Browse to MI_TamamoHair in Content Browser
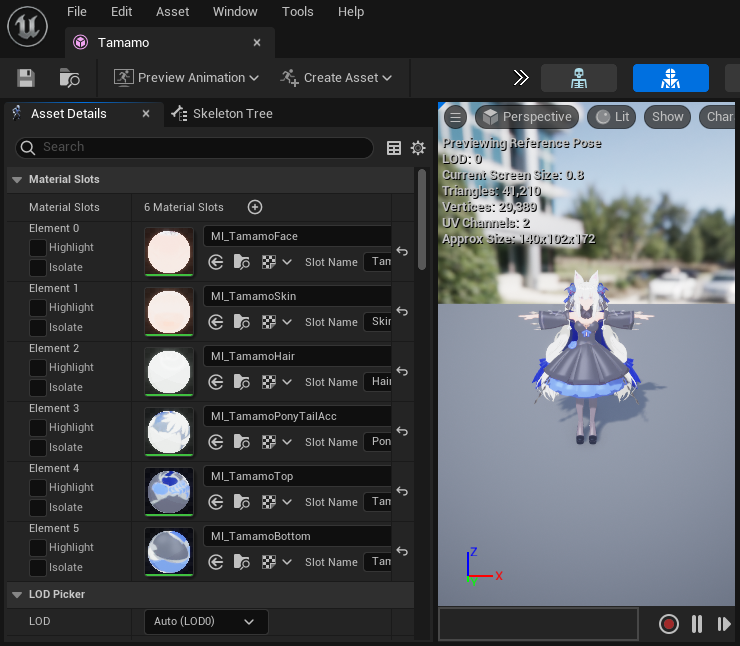 tap(242, 382)
